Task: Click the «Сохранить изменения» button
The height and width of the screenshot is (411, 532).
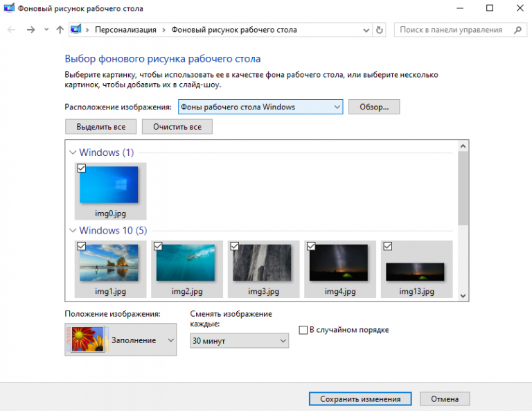Action: (360, 399)
